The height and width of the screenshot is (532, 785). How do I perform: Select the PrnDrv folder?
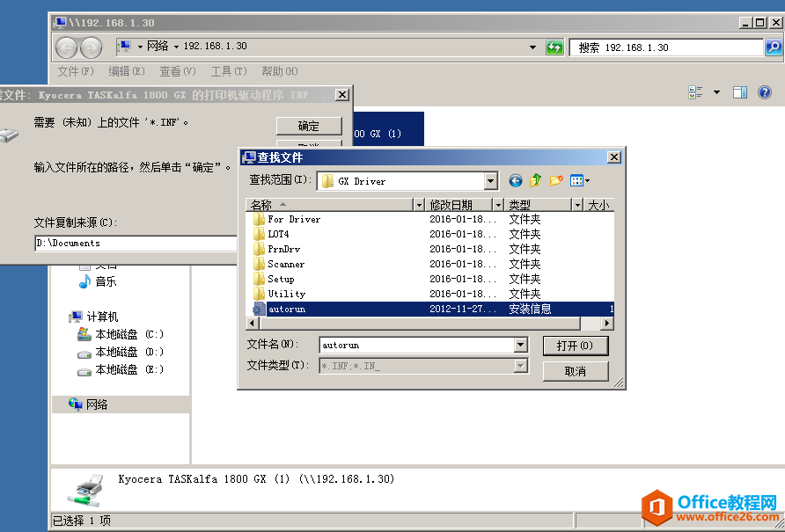point(284,249)
